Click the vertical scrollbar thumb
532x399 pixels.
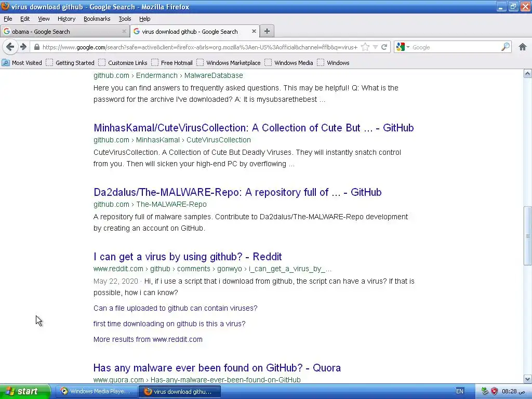pyautogui.click(x=528, y=235)
